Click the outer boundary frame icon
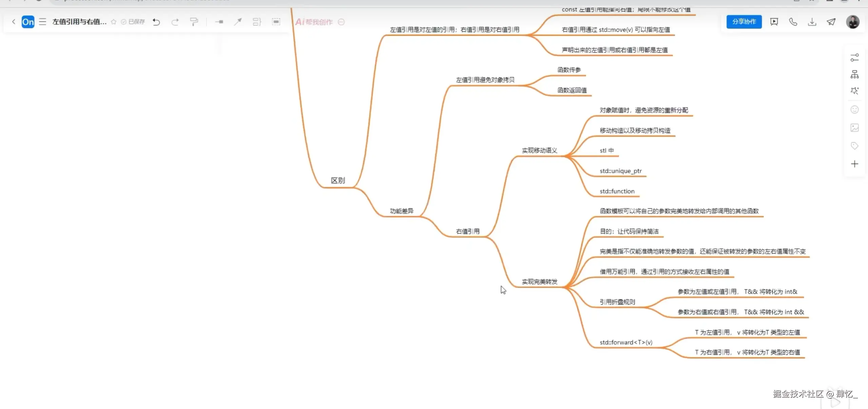This screenshot has width=868, height=409. (276, 22)
